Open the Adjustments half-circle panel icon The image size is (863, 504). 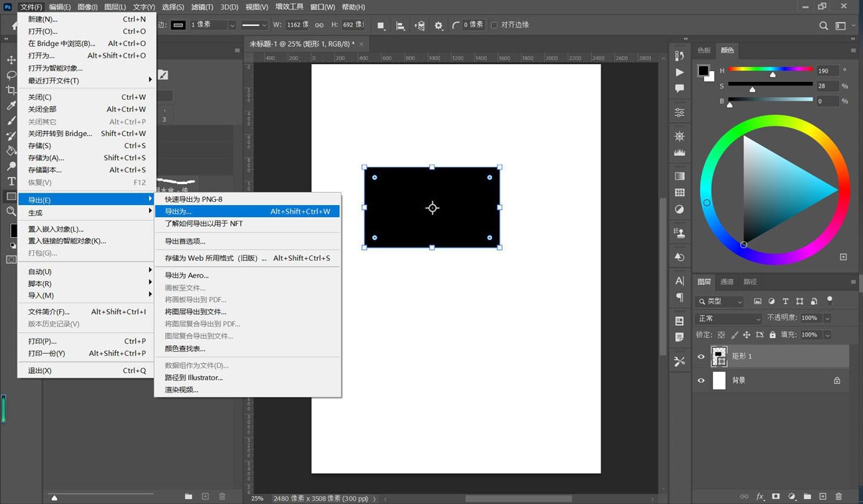680,209
